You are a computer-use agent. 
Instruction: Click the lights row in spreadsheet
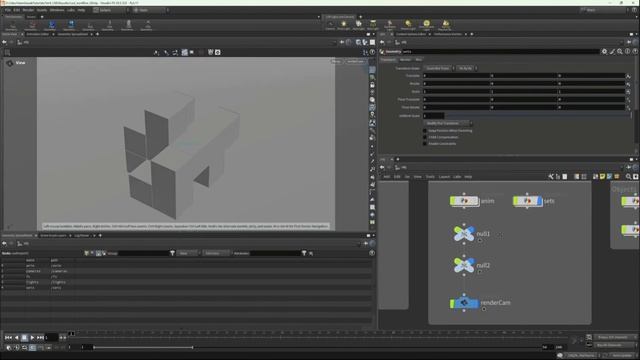click(x=187, y=282)
